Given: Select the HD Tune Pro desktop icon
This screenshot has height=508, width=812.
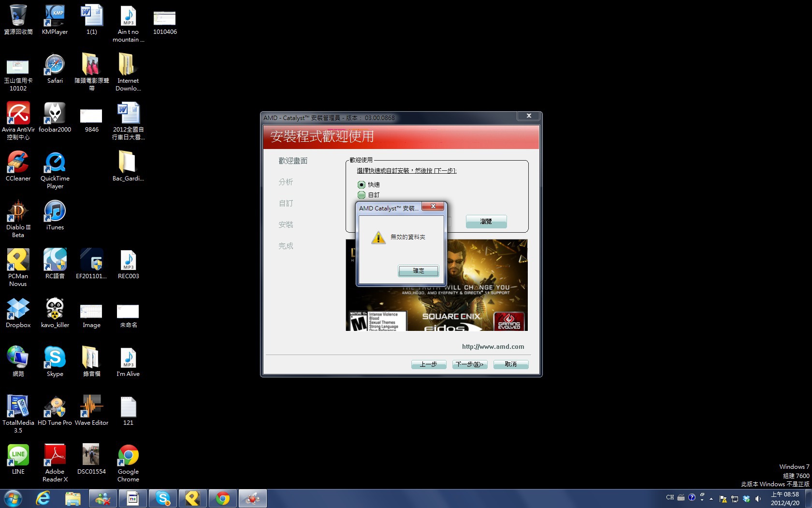Looking at the screenshot, I should tap(55, 411).
